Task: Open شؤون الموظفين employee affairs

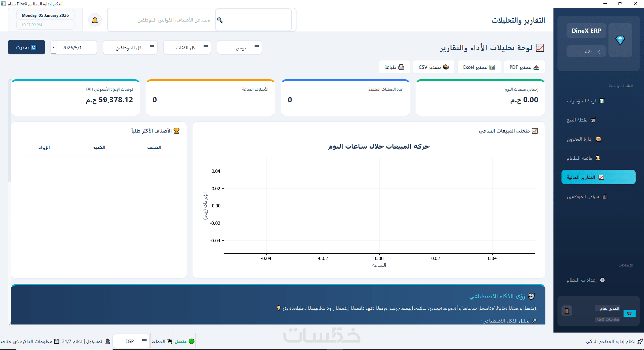Action: point(598,197)
